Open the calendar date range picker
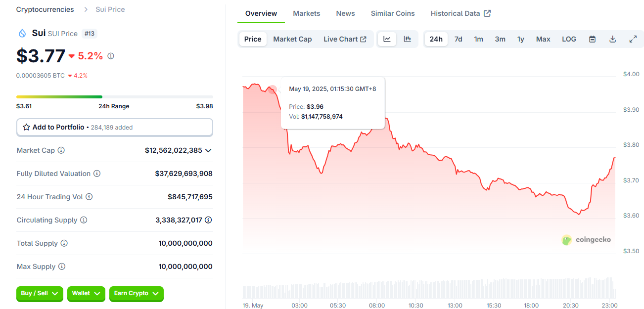Viewport: 644px width, 309px height. [592, 39]
